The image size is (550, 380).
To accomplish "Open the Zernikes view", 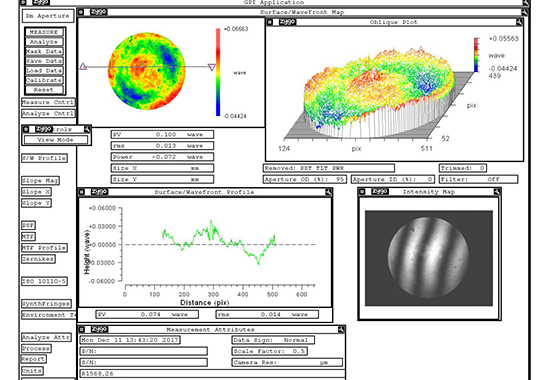I will 38,259.
